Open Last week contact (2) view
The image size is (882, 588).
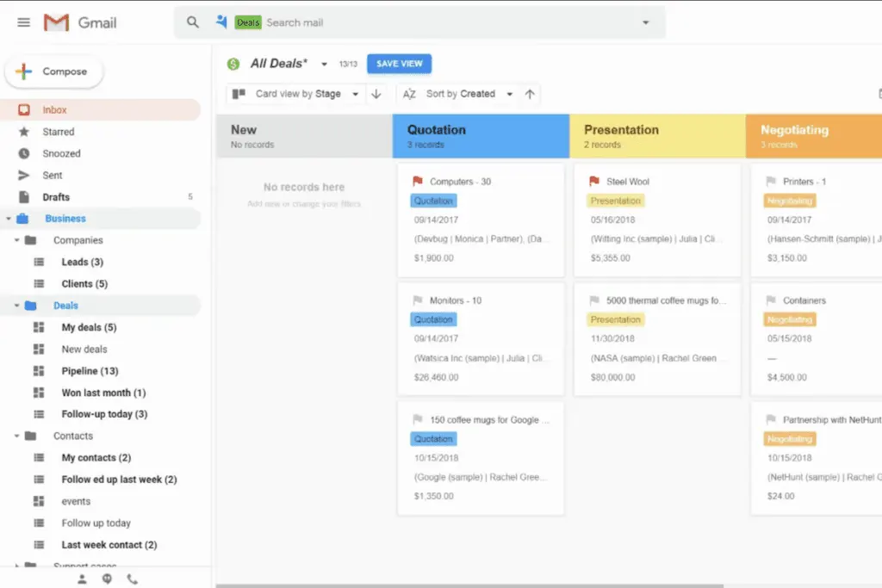109,545
